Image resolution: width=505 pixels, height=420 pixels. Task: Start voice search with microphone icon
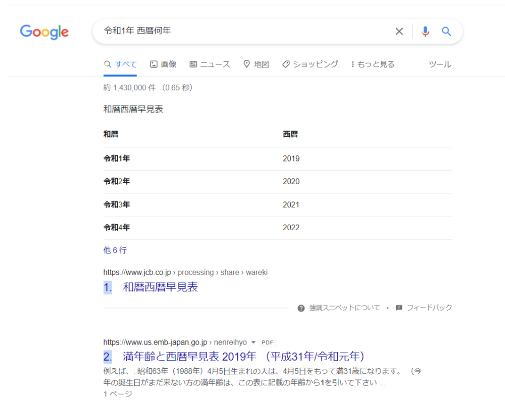[425, 32]
